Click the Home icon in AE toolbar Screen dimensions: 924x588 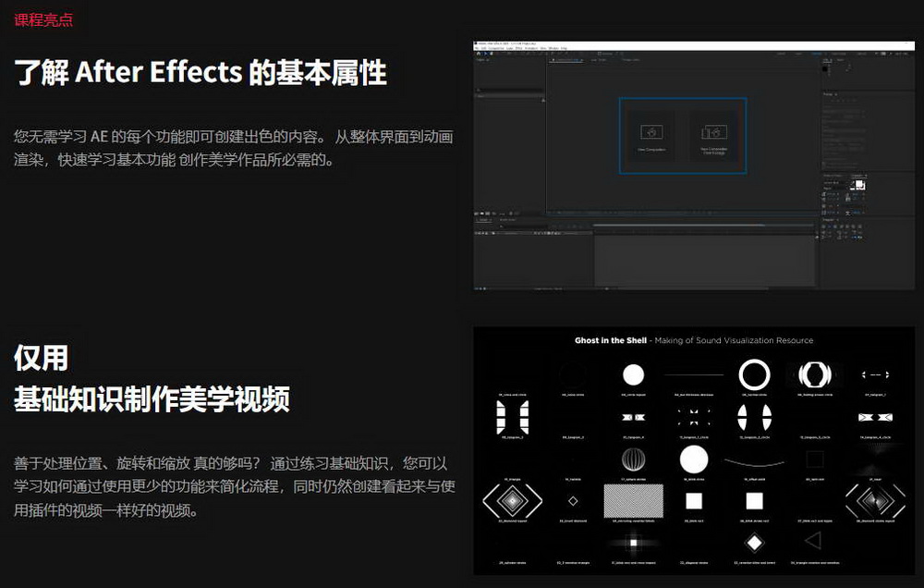pos(479,54)
